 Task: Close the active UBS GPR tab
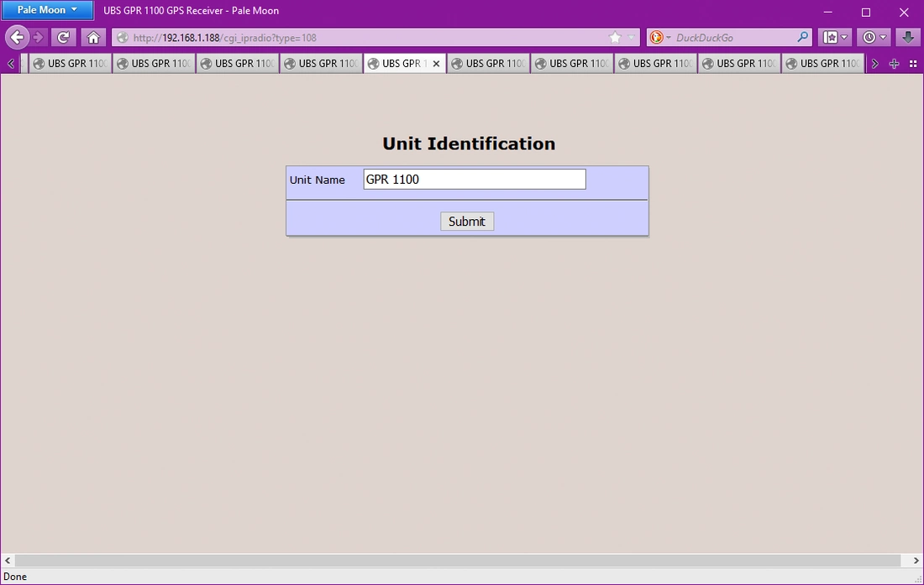tap(436, 64)
